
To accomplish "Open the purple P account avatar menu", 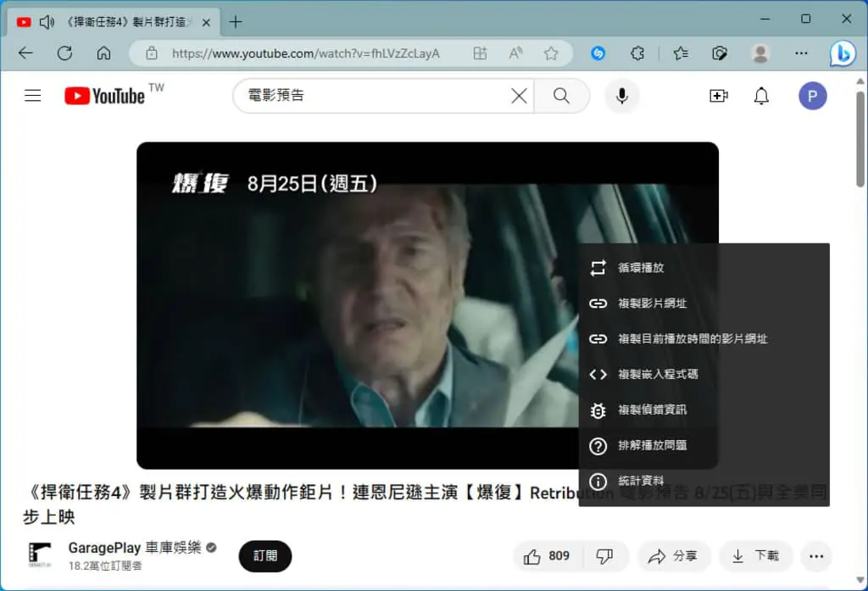I will 812,96.
